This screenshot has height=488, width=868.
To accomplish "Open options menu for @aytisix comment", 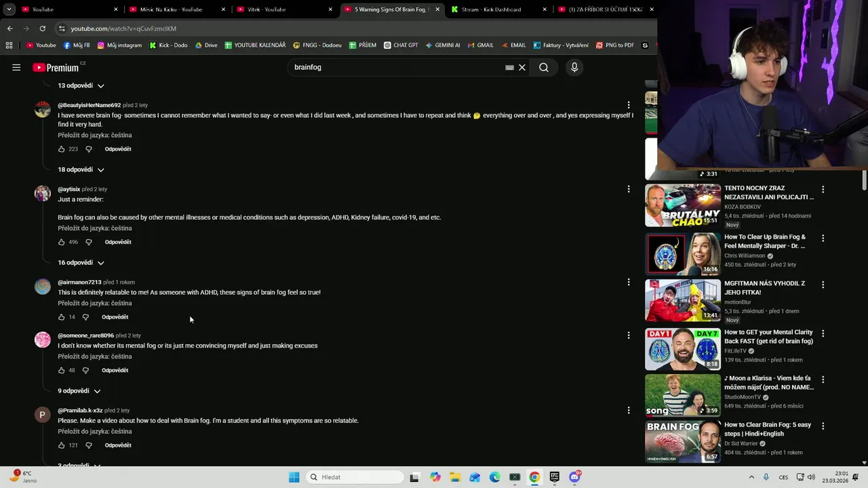I will (x=629, y=189).
